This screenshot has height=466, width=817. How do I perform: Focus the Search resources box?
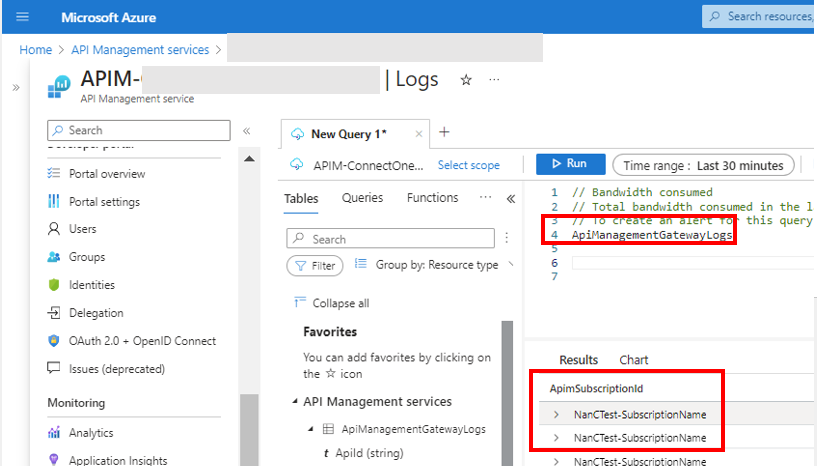tap(760, 17)
